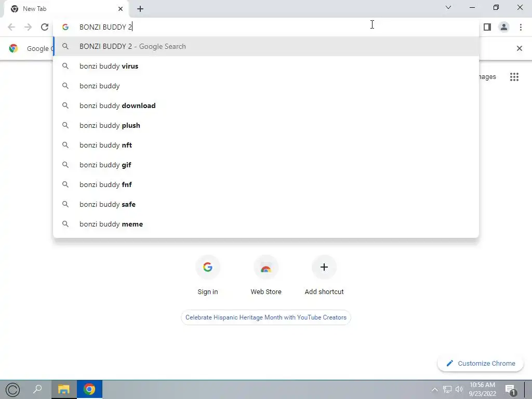This screenshot has height=399, width=532.
Task: Open File Explorer from the taskbar
Action: pos(64,390)
